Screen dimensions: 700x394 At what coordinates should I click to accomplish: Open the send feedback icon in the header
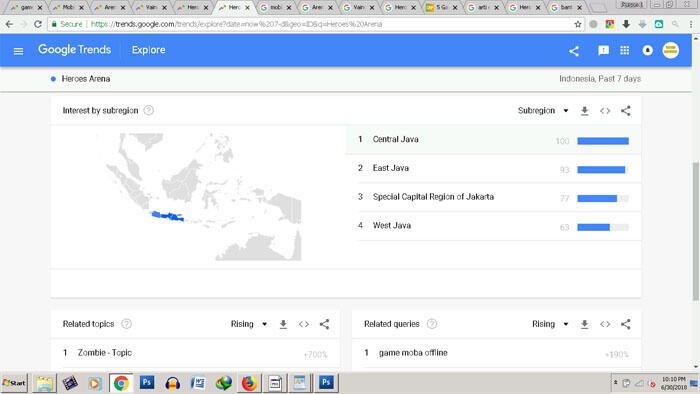pos(603,50)
